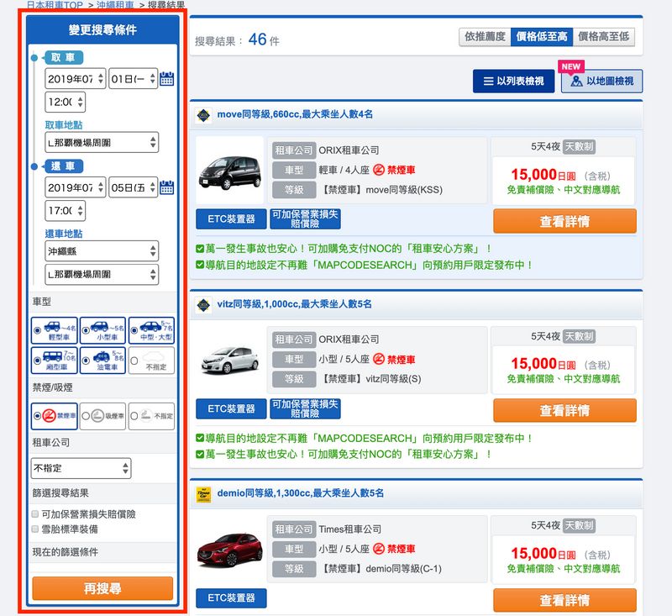This screenshot has width=672, height=616.
Task: Sort results by 依推薦度
Action: pyautogui.click(x=485, y=37)
